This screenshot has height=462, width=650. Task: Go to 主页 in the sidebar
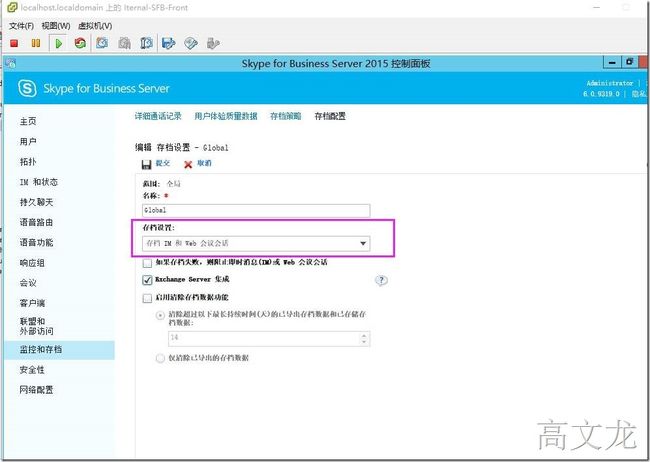[x=28, y=121]
